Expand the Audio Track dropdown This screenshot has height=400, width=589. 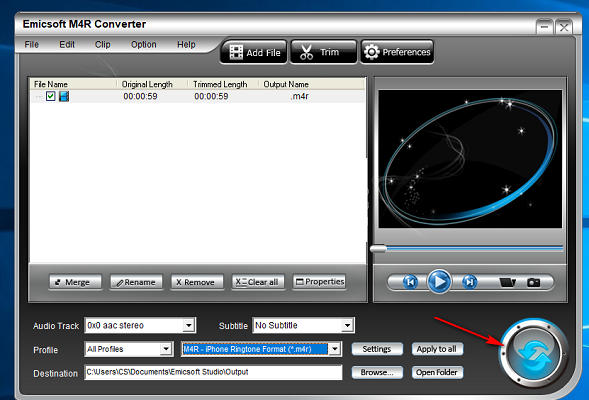pyautogui.click(x=189, y=325)
